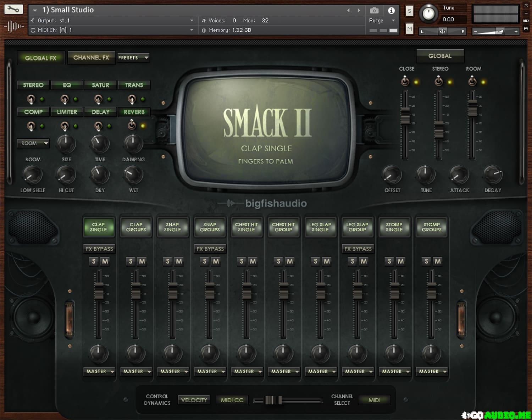Go to previous instrument arrow
This screenshot has height=420, width=532.
(x=348, y=11)
